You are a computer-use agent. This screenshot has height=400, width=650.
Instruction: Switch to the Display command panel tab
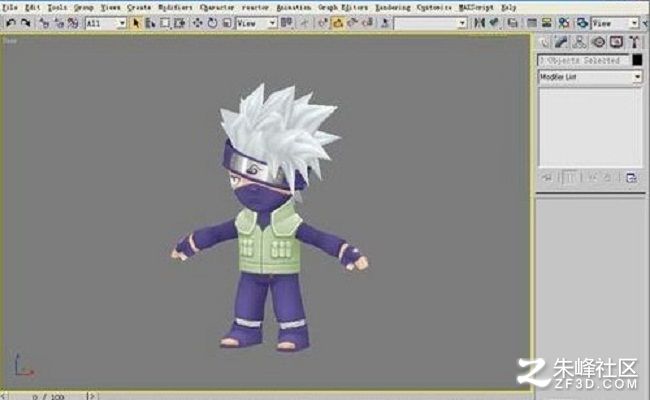[616, 42]
